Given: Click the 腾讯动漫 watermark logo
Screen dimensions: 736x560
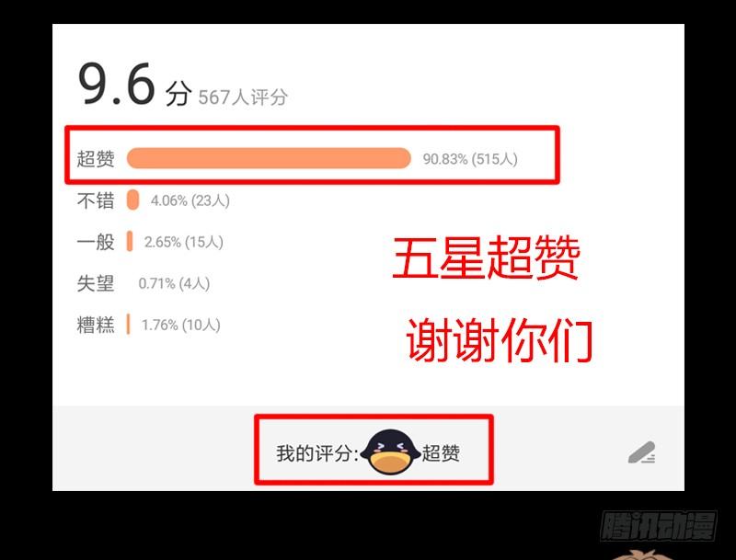Looking at the screenshot, I should point(659,526).
